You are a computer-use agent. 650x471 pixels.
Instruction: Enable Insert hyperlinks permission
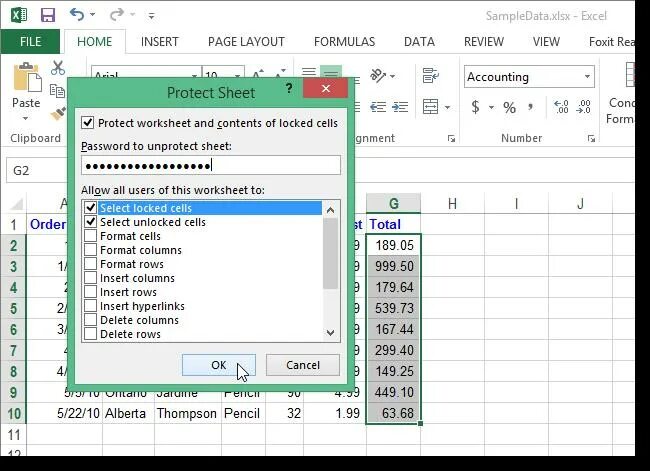coord(90,306)
